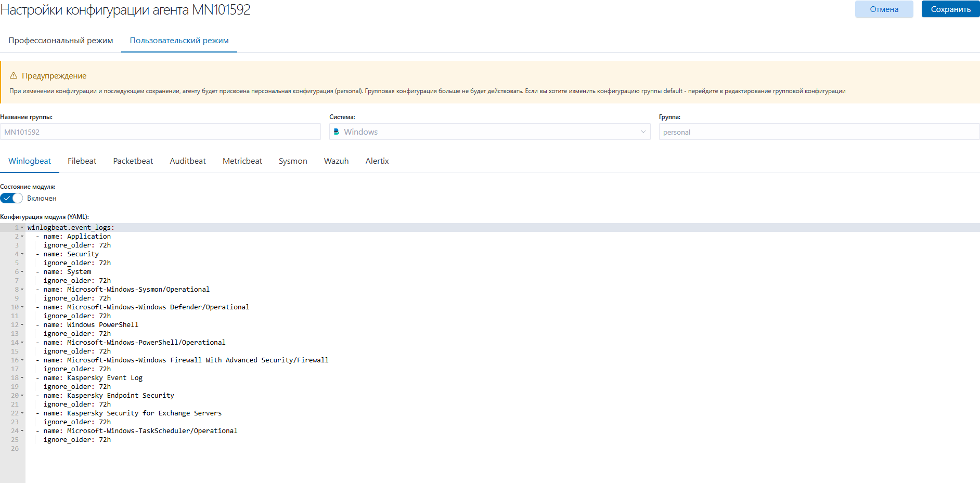Click ignore_older: 72h on line 3
Image resolution: width=980 pixels, height=483 pixels.
[x=77, y=245]
